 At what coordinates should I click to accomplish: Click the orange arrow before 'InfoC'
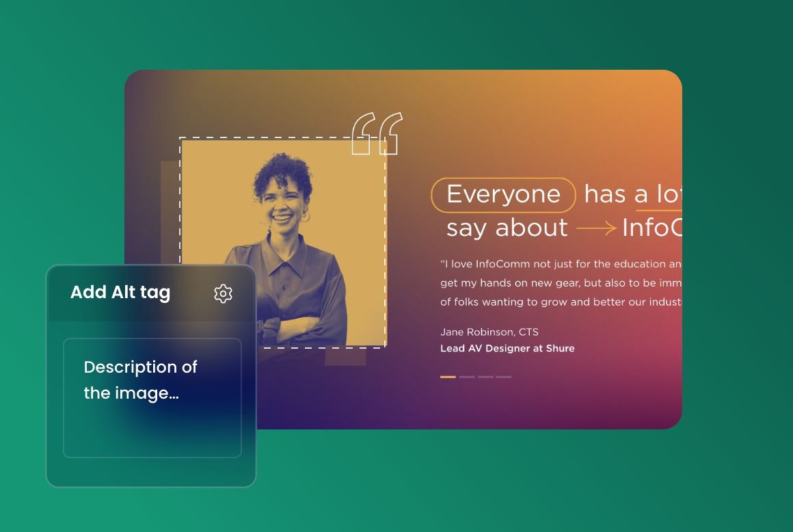click(x=596, y=228)
